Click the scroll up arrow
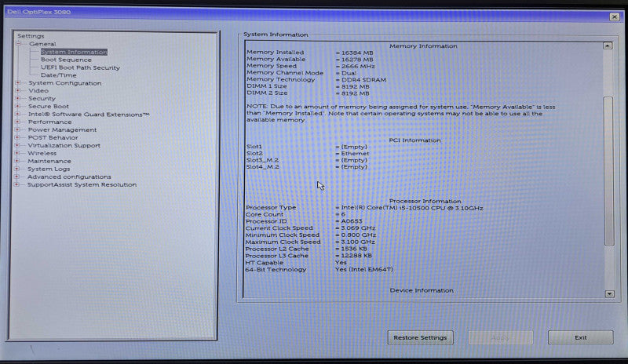 [607, 46]
